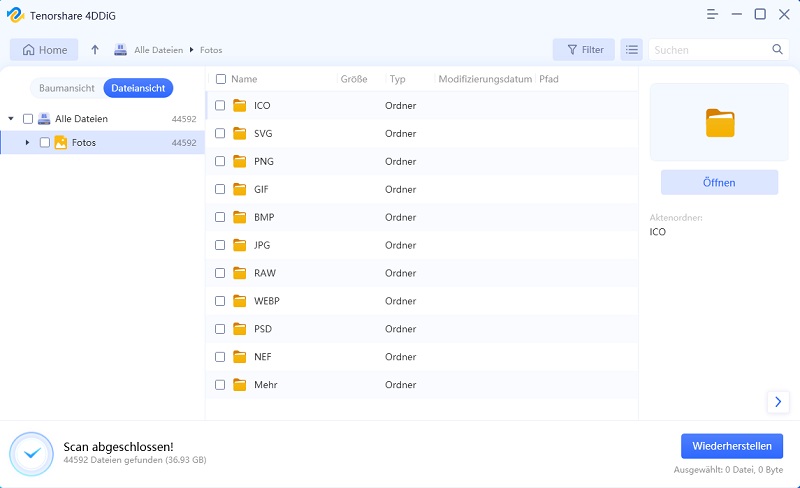Tick the select-all checkbox beside Name
The width and height of the screenshot is (800, 488).
[221, 79]
